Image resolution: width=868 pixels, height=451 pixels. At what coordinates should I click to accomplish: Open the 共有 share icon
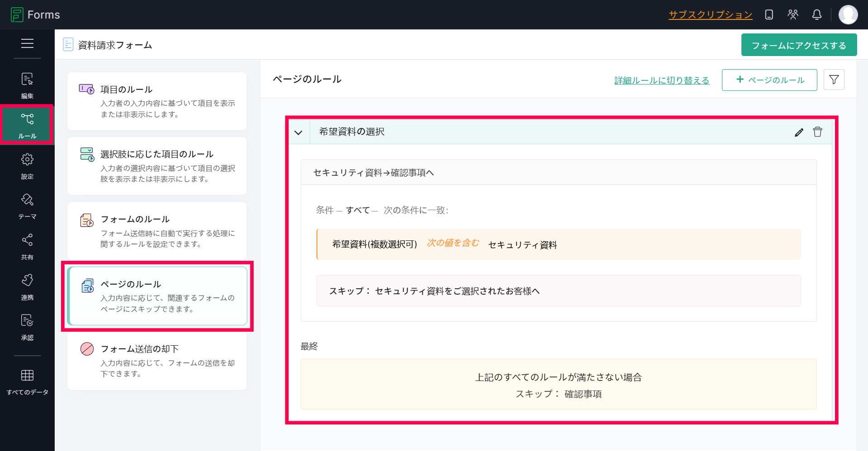click(x=27, y=246)
